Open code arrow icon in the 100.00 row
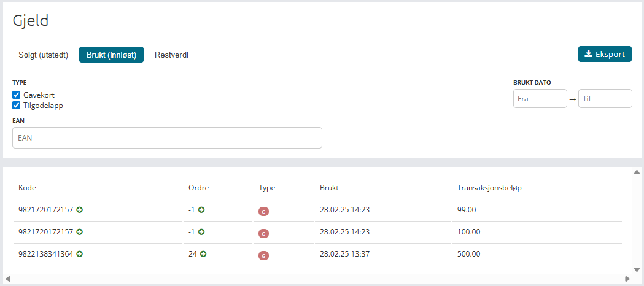 (x=79, y=232)
